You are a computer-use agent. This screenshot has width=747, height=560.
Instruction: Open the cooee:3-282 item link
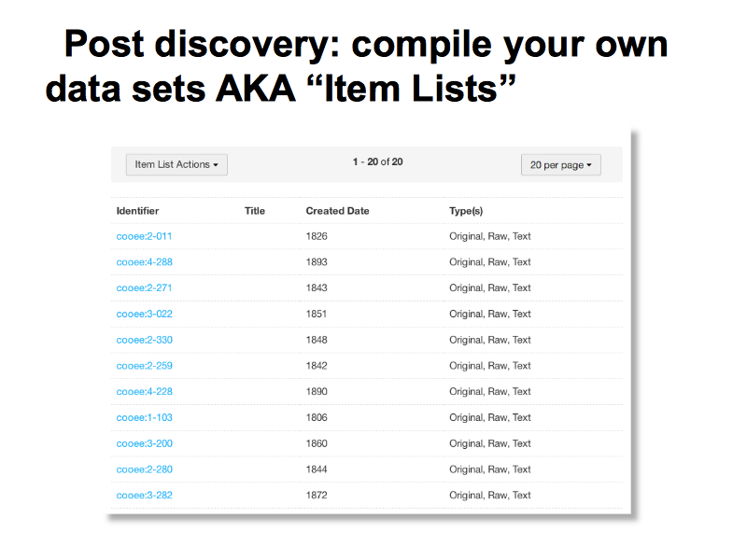coord(145,496)
